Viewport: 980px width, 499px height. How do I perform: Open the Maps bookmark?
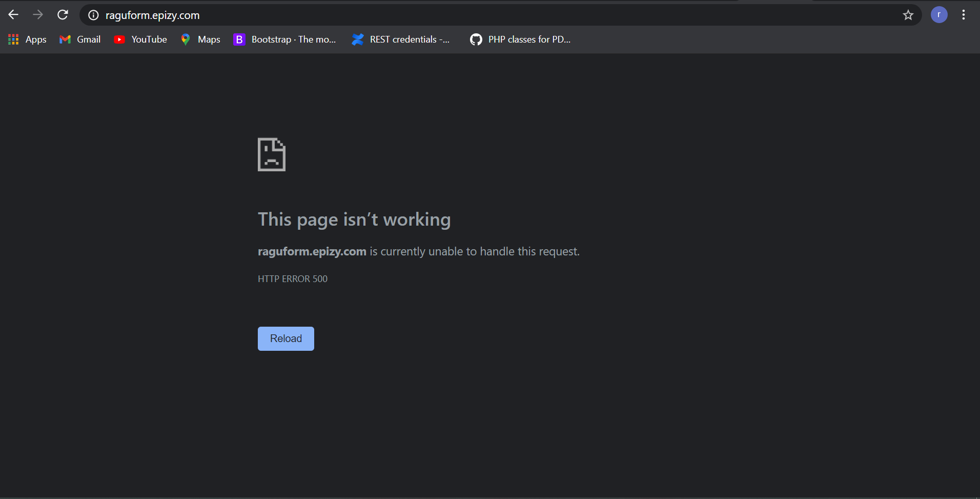[x=200, y=39]
